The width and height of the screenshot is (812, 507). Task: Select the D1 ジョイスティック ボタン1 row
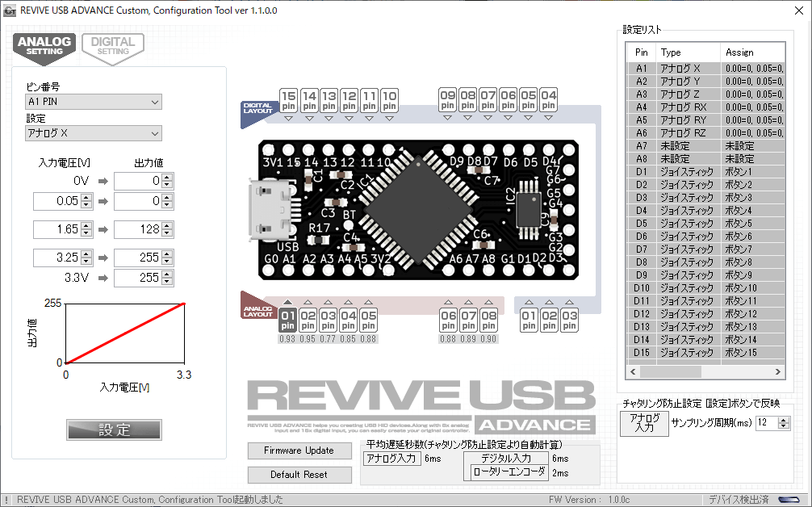(706, 172)
